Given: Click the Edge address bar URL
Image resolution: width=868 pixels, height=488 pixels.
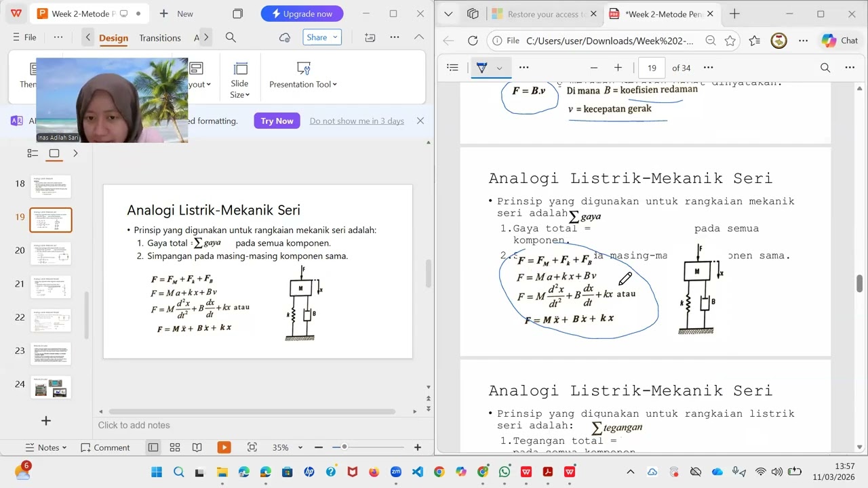Looking at the screenshot, I should pos(610,41).
